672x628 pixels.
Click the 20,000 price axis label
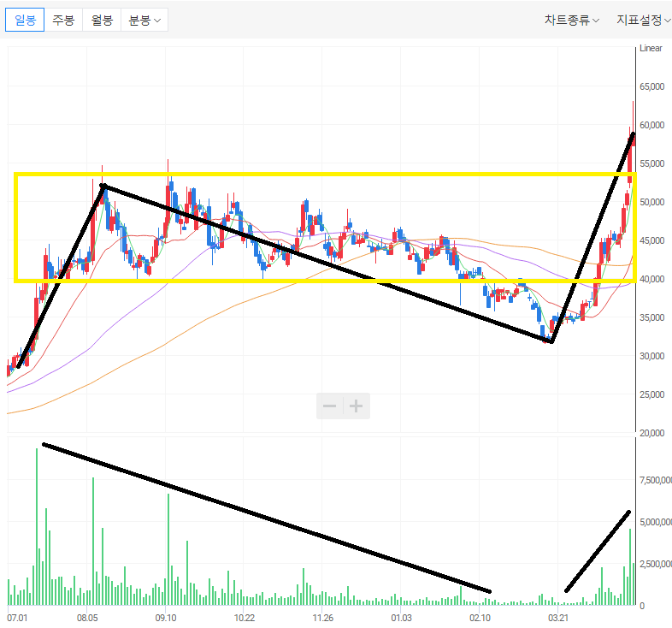pos(651,433)
